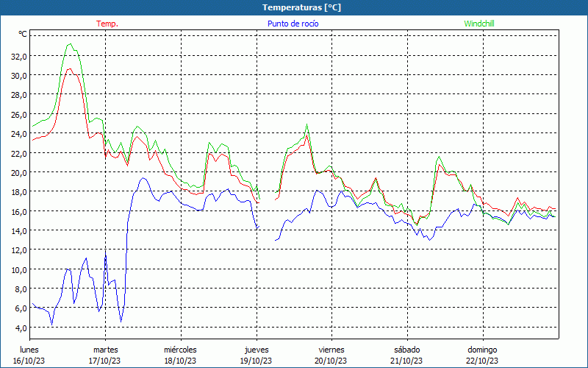Click the 8,0 y-axis value
588x368 pixels.
click(21, 289)
